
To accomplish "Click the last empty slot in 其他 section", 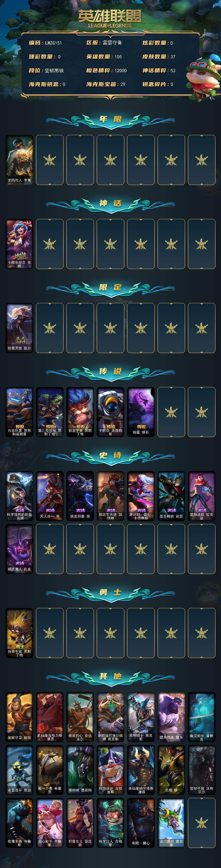I will click(x=201, y=823).
